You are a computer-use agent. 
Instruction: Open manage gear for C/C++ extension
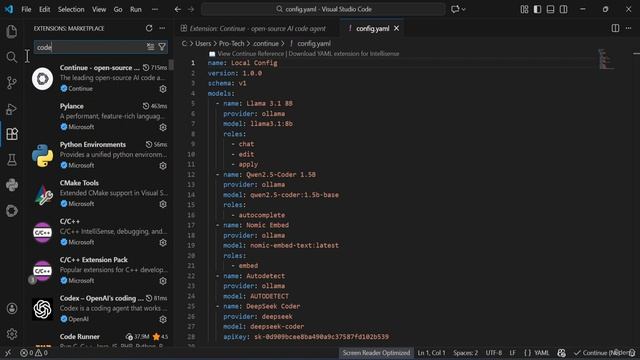tap(163, 242)
